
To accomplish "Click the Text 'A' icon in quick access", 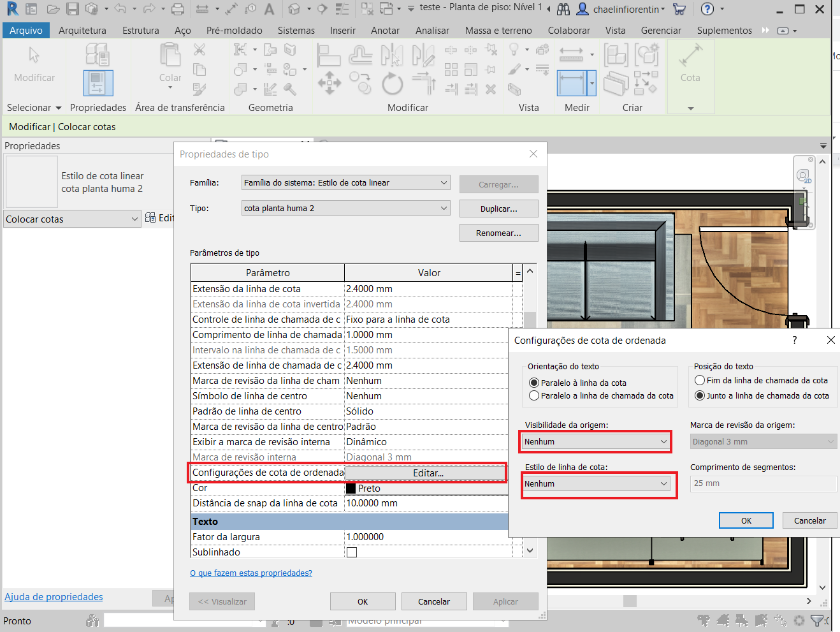I will coord(269,9).
